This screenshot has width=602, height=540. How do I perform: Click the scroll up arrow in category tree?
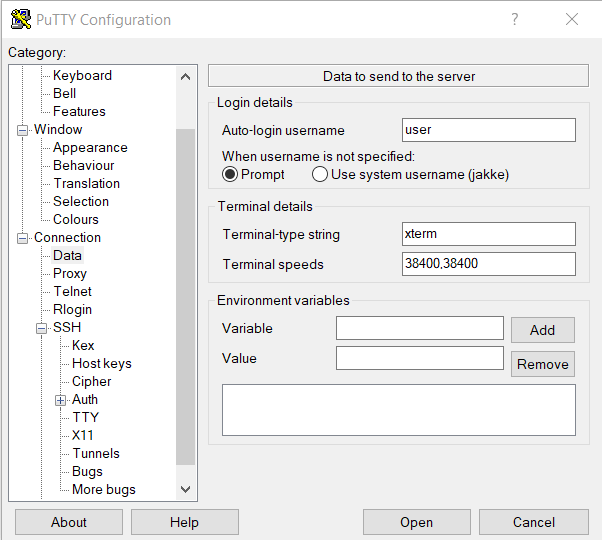coord(185,76)
